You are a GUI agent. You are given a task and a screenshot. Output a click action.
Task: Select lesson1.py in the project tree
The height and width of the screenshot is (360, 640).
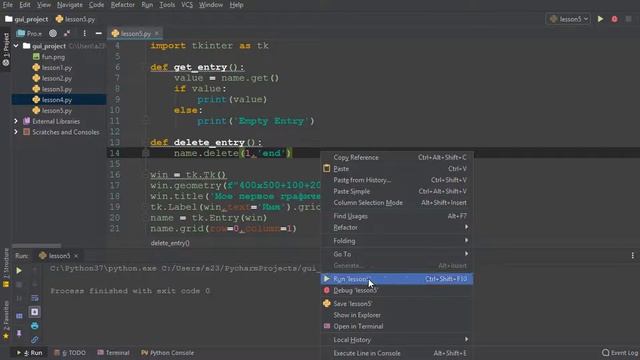click(52, 67)
